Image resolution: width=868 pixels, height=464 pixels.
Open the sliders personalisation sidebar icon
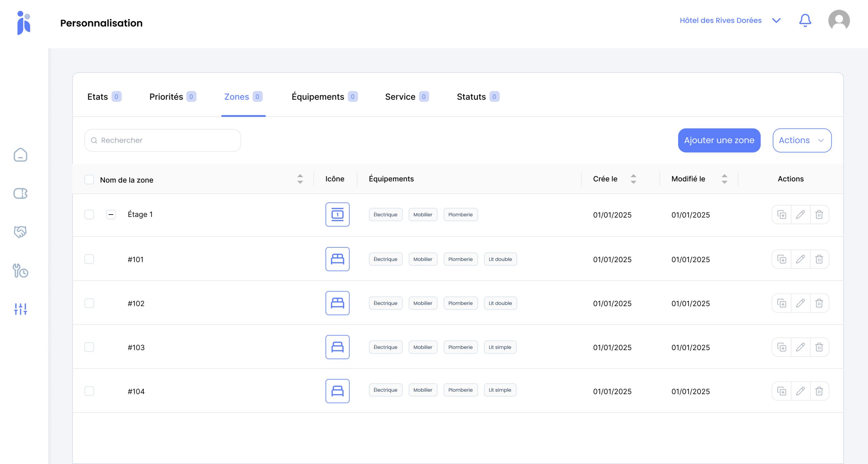(x=20, y=309)
